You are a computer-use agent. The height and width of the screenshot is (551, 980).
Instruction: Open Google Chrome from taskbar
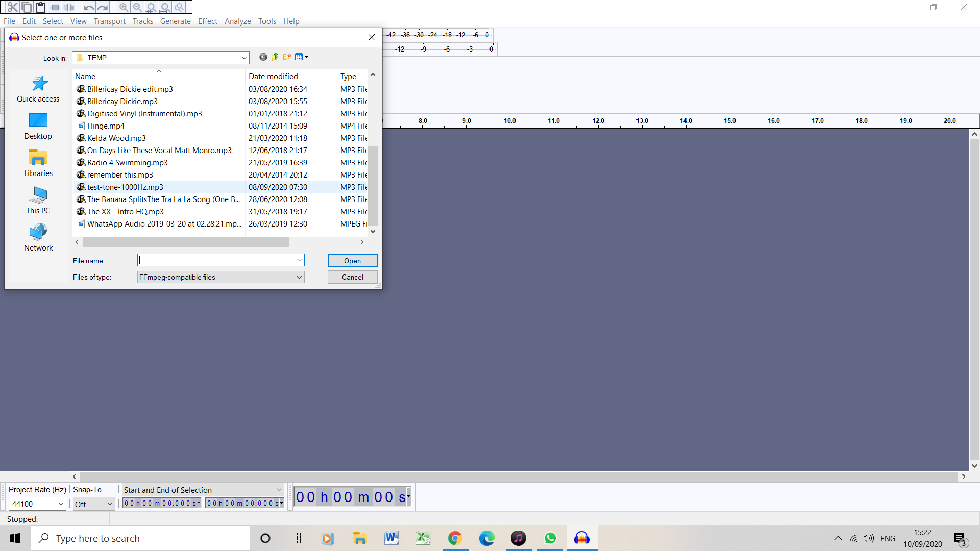(x=455, y=538)
